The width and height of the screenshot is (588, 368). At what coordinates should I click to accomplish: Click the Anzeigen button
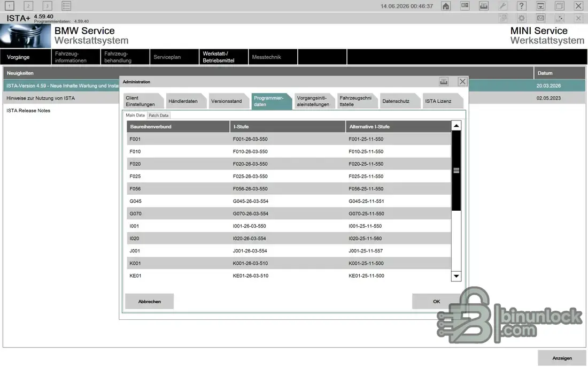point(562,358)
